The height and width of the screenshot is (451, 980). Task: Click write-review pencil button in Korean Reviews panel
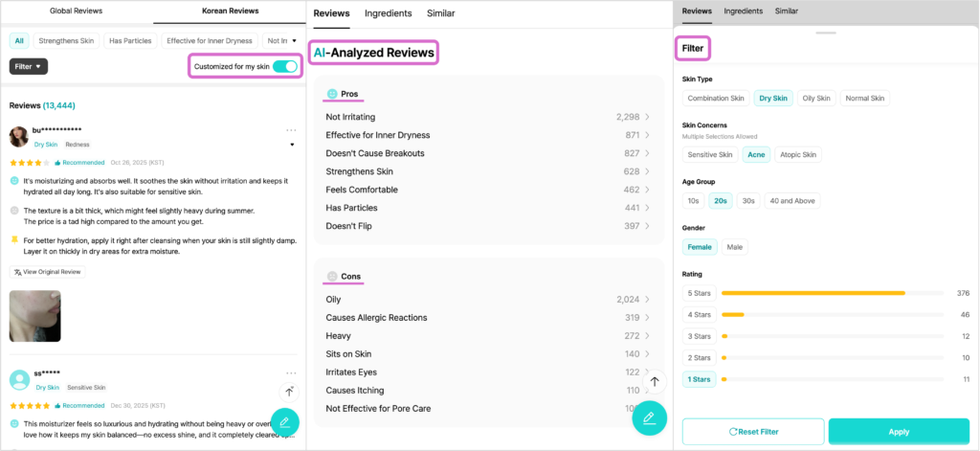(285, 422)
